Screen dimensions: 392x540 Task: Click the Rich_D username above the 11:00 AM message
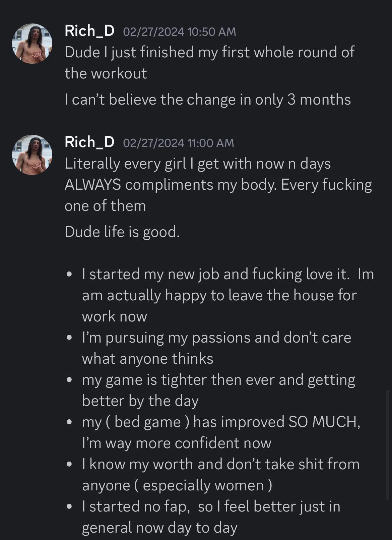tap(89, 142)
